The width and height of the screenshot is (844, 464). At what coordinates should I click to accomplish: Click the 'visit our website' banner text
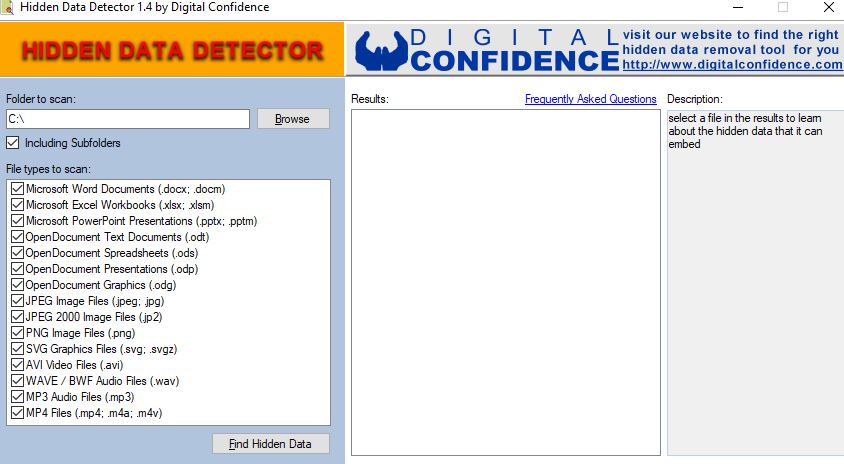tap(730, 42)
